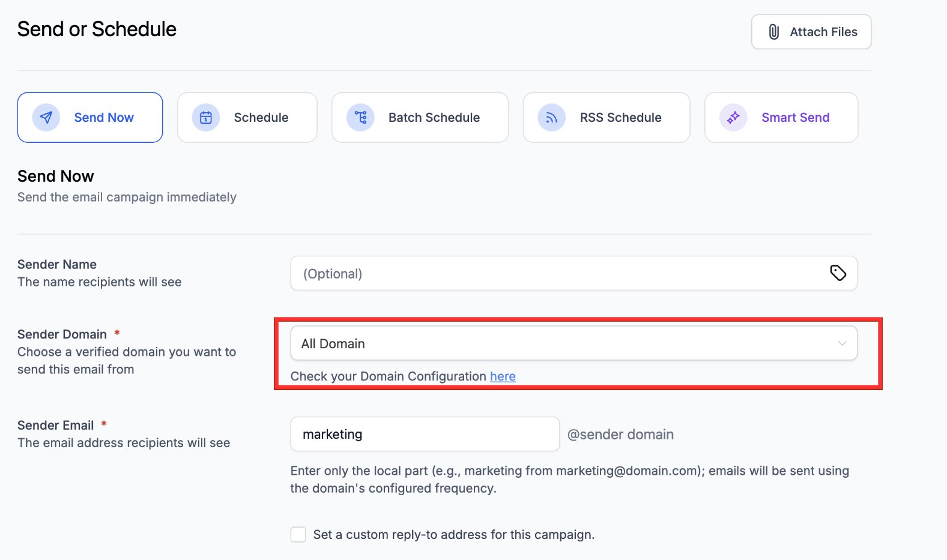Focus the Sender Name optional input
The image size is (947, 560).
point(558,274)
